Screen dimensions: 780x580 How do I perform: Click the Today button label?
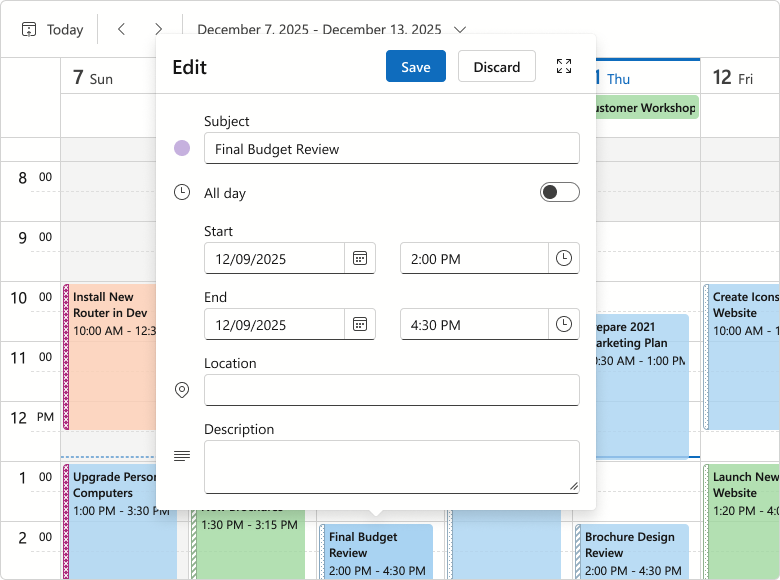click(65, 30)
